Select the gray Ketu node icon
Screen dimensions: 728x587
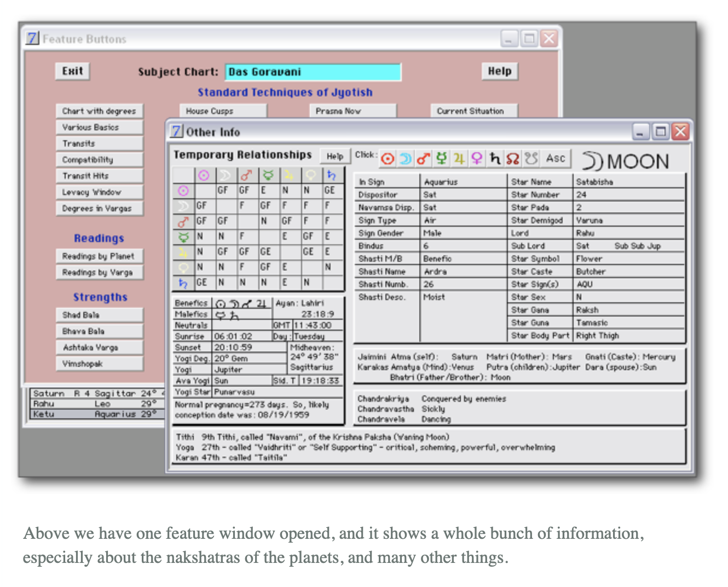(531, 159)
